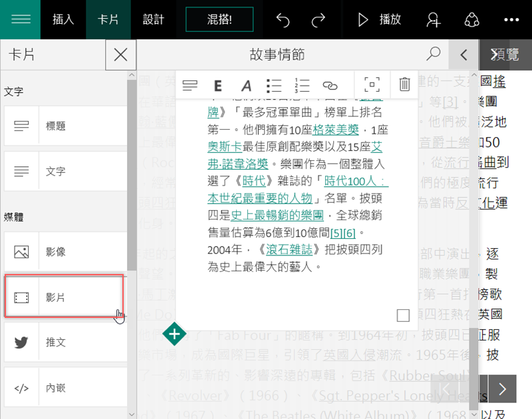Go to next page with right chevron
The width and height of the screenshot is (532, 419).
503,389
